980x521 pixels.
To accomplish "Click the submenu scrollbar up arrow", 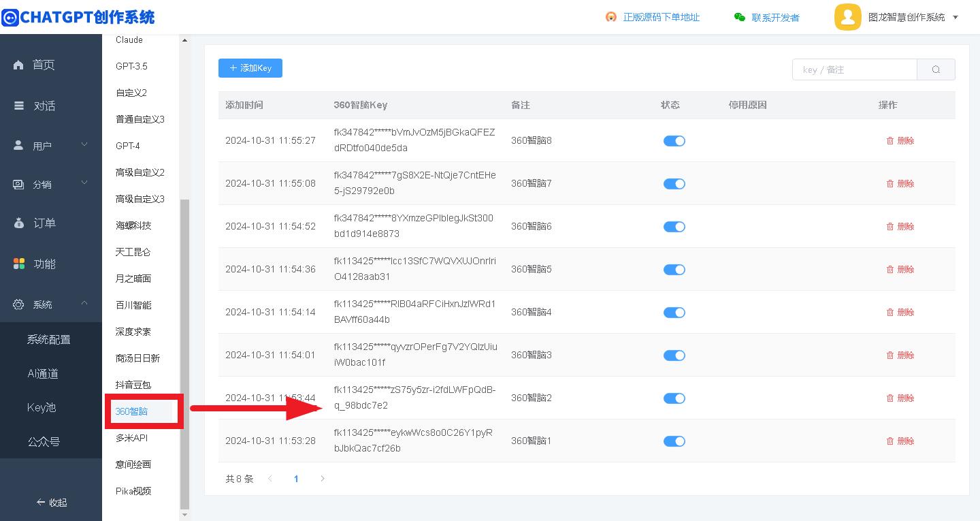I will 184,40.
